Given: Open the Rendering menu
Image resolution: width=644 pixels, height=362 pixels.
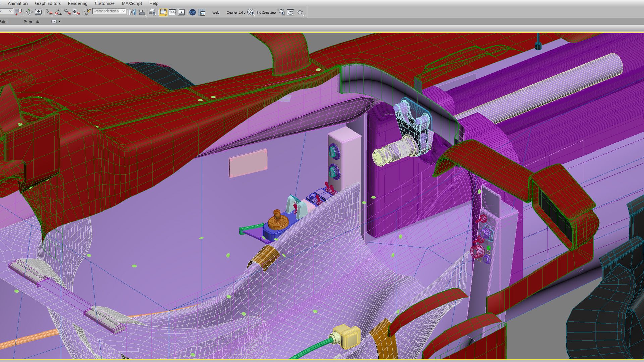Looking at the screenshot, I should point(77,3).
